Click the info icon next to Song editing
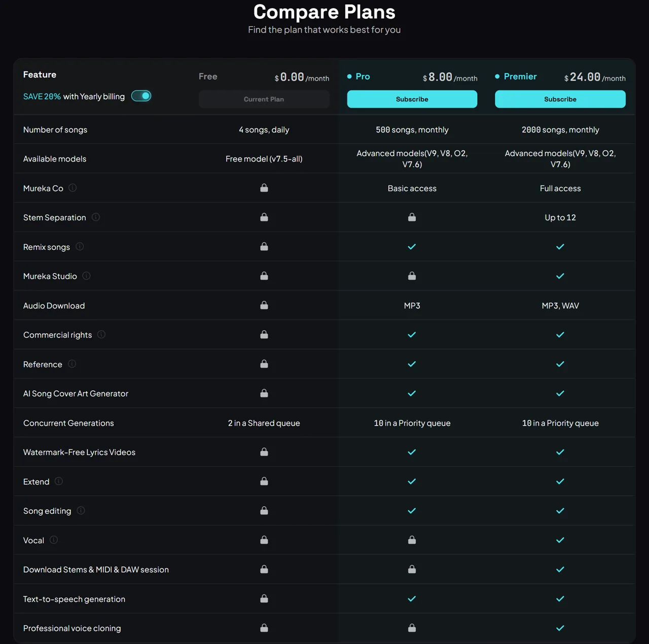The height and width of the screenshot is (644, 649). tap(81, 511)
